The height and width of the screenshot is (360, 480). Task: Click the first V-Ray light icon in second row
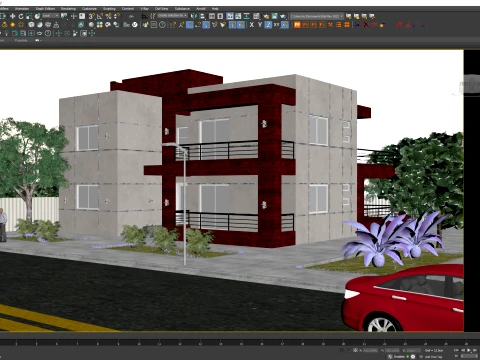4,25
